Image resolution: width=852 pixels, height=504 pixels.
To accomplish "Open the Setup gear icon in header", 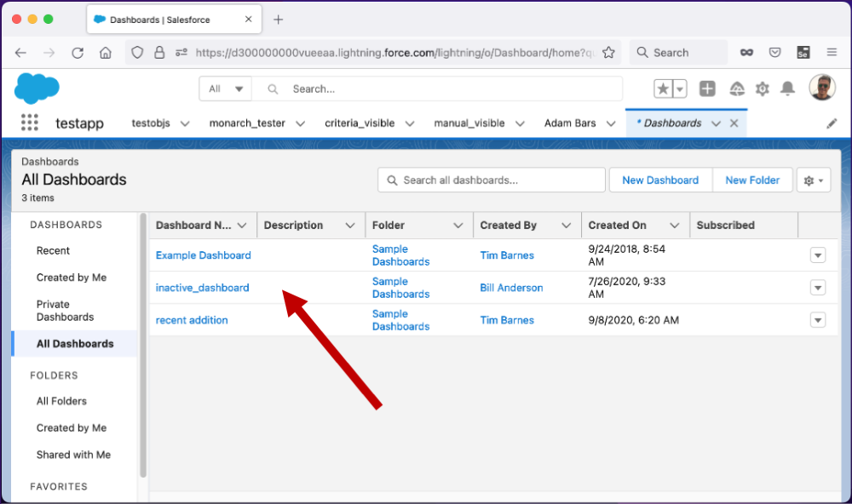I will tap(763, 89).
